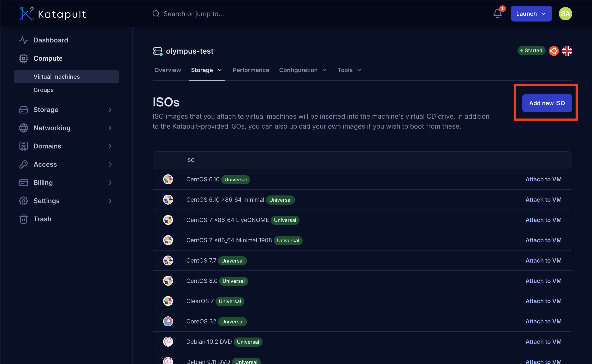The width and height of the screenshot is (592, 364).
Task: Click the CentOS 6.10 logo icon
Action: click(x=168, y=179)
